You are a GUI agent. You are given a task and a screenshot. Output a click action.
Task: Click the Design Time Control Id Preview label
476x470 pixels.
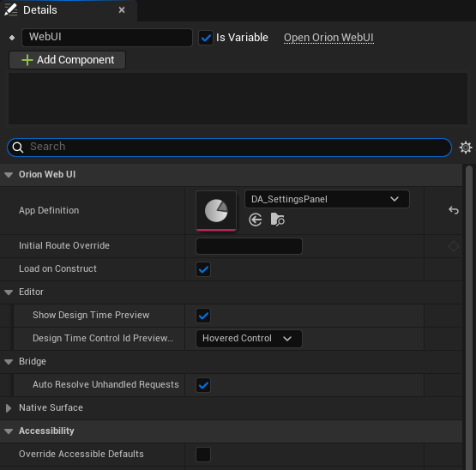[x=103, y=338]
